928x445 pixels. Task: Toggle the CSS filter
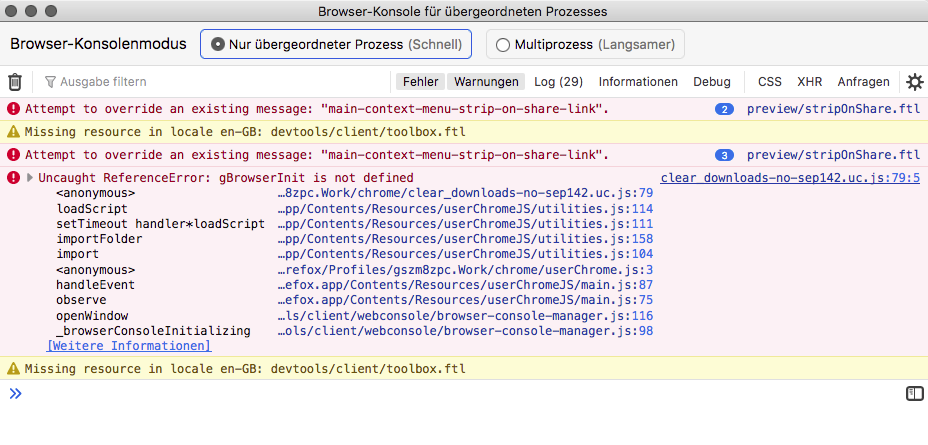769,82
